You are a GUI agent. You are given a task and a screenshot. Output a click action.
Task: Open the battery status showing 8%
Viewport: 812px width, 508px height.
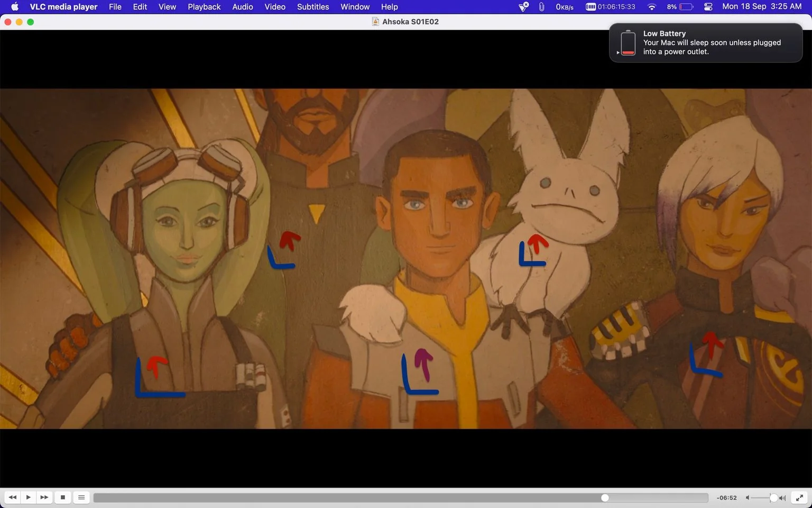click(x=680, y=7)
